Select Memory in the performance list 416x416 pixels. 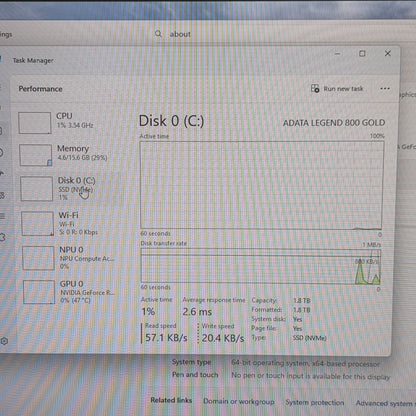67,154
